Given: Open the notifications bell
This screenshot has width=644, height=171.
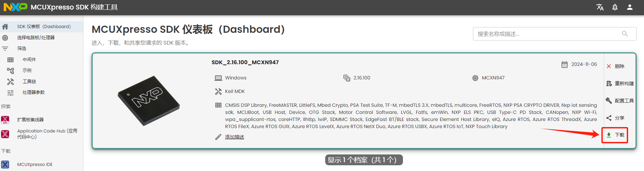Looking at the screenshot, I should [x=615, y=7].
